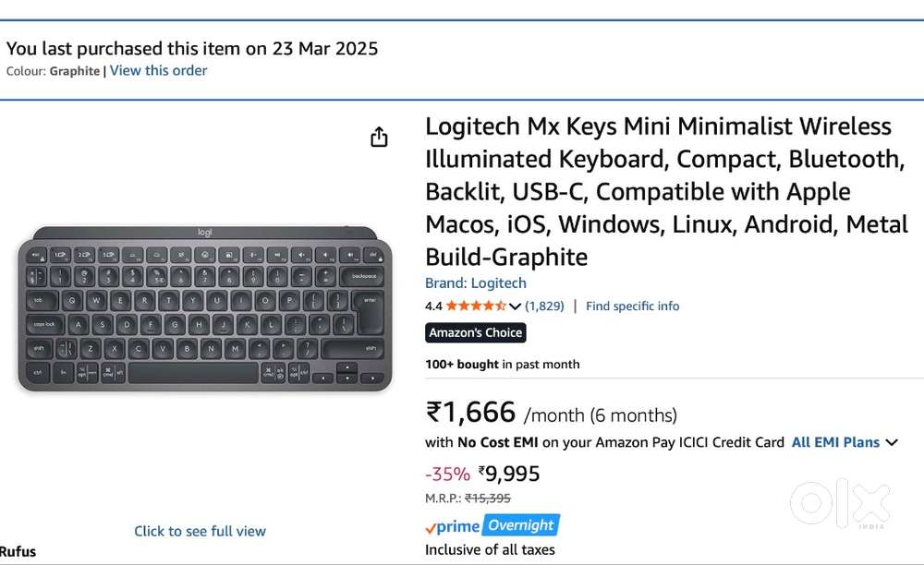Expand the rating breakdown chevron
The height and width of the screenshot is (565, 924).
coord(516,307)
